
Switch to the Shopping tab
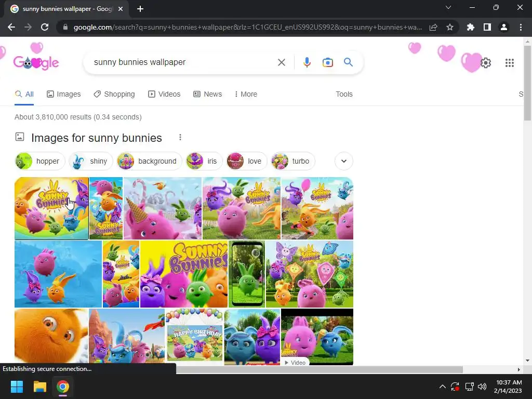(114, 94)
